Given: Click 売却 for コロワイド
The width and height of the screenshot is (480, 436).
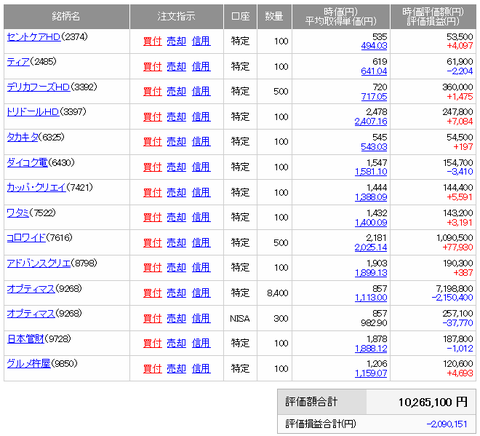Looking at the screenshot, I should pos(176,243).
